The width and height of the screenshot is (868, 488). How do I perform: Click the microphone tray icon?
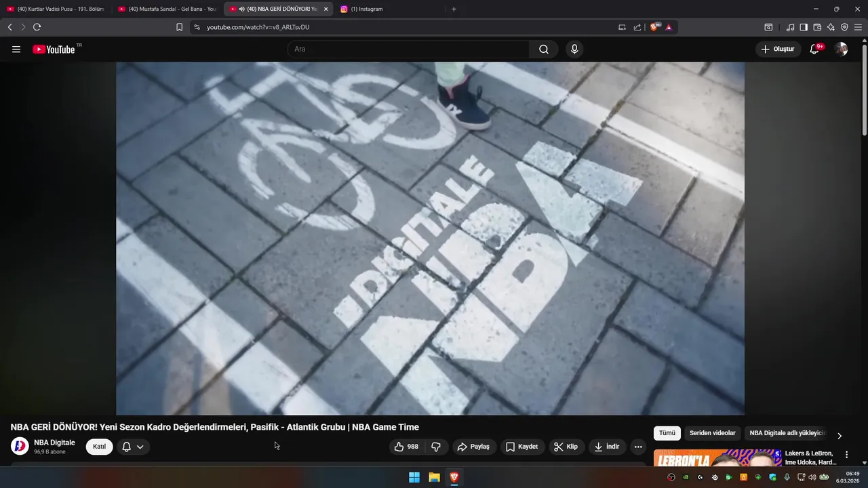tap(787, 478)
